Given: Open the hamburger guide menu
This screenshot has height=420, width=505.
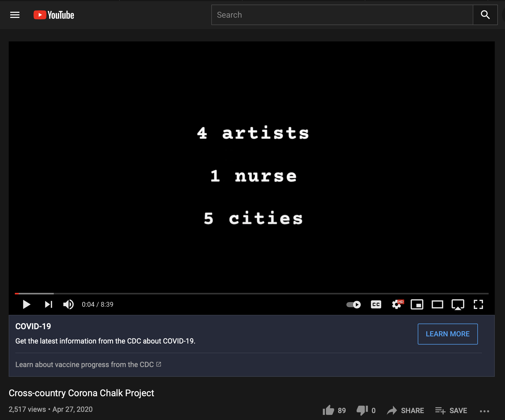Looking at the screenshot, I should [15, 15].
